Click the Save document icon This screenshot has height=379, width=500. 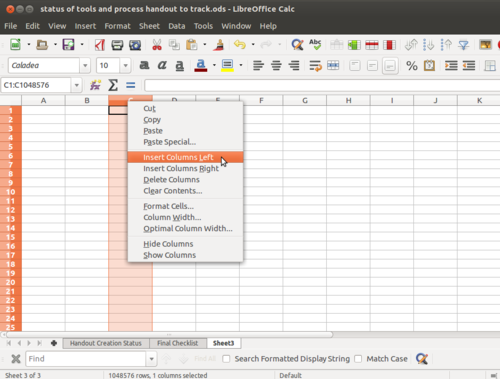(68, 44)
